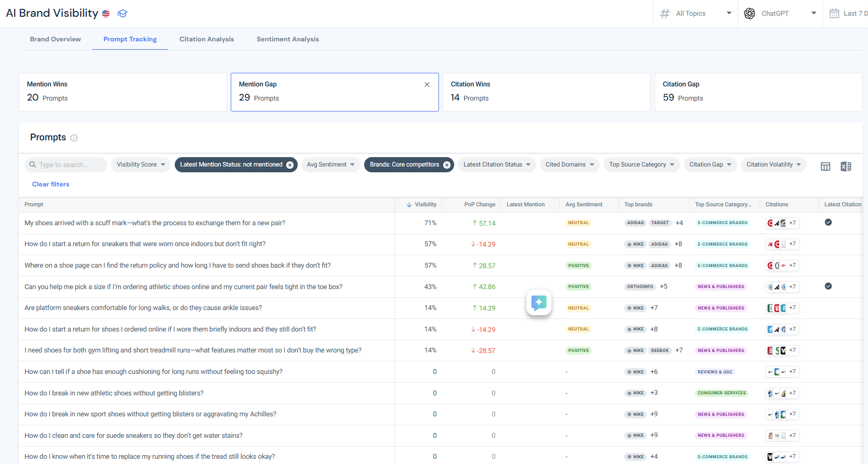Click the prompt search field
The height and width of the screenshot is (464, 868).
(x=66, y=164)
